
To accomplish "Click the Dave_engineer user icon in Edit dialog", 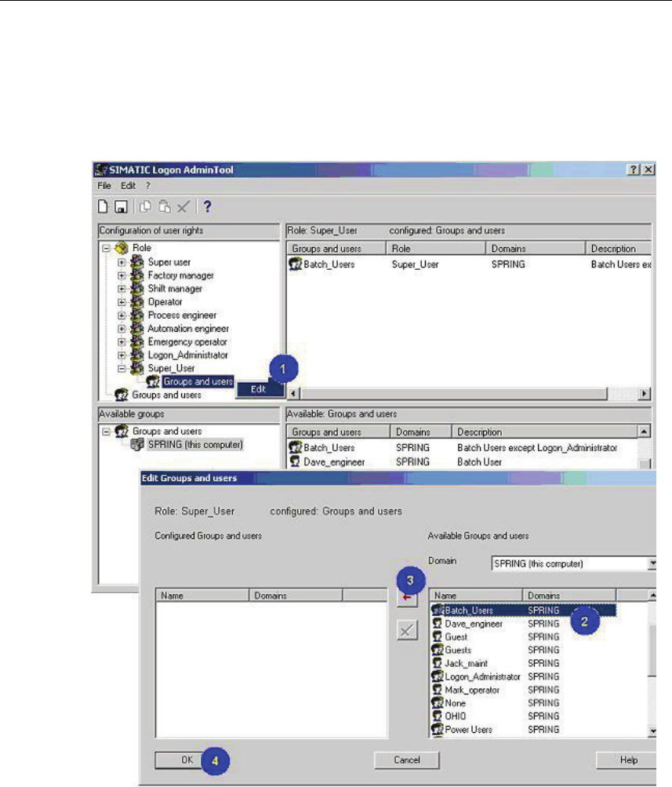I will click(438, 623).
